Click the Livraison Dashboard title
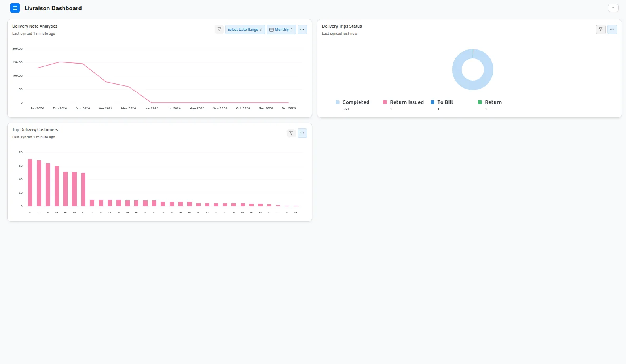The height and width of the screenshot is (364, 626). pyautogui.click(x=53, y=8)
